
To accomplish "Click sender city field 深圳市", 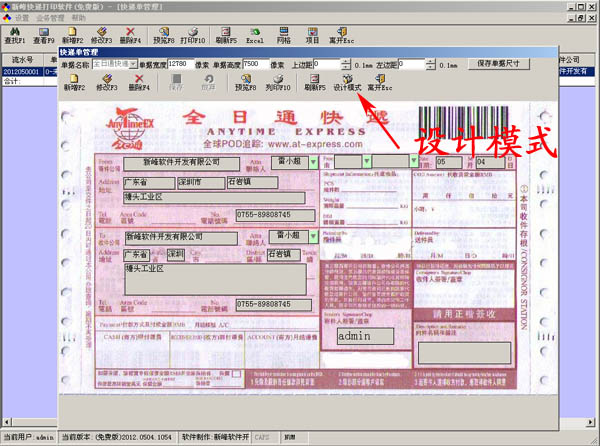I will click(201, 183).
